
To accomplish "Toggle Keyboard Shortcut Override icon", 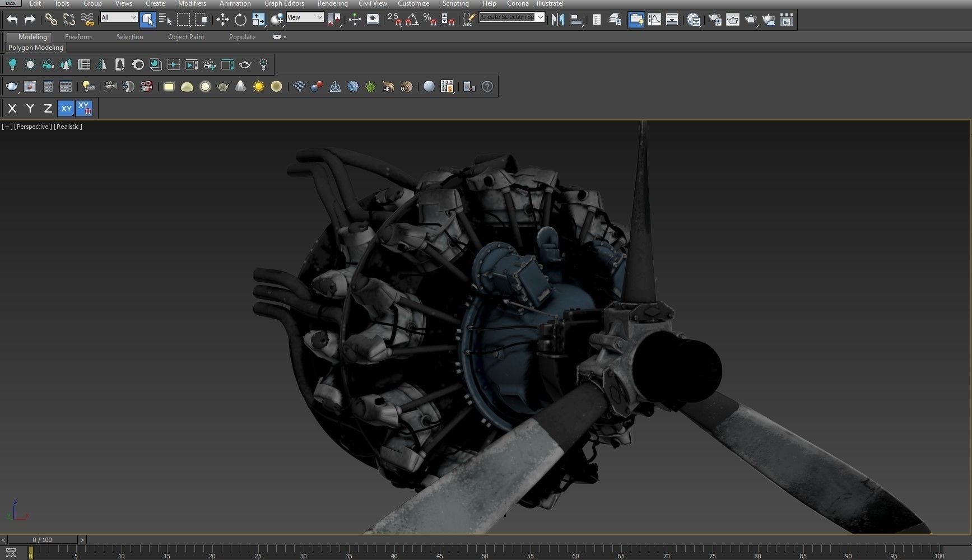I will (x=373, y=20).
